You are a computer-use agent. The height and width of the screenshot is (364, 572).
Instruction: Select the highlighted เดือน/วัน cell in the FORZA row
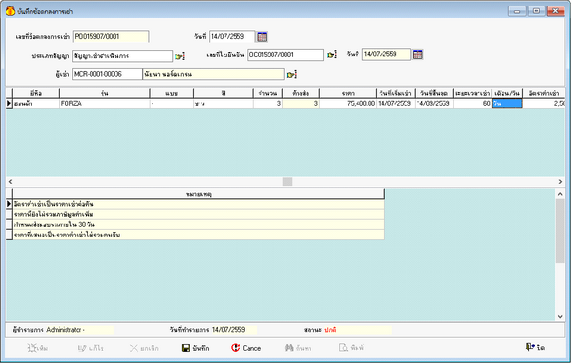pos(507,104)
